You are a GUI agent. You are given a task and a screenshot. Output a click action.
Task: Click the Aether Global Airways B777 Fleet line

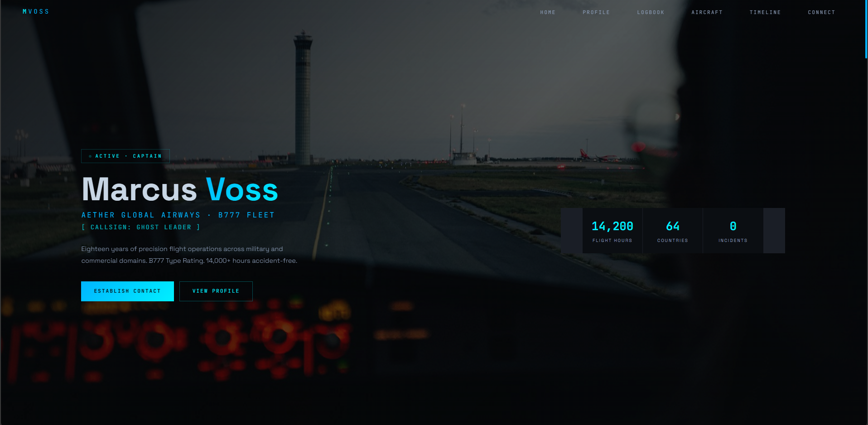click(x=178, y=215)
